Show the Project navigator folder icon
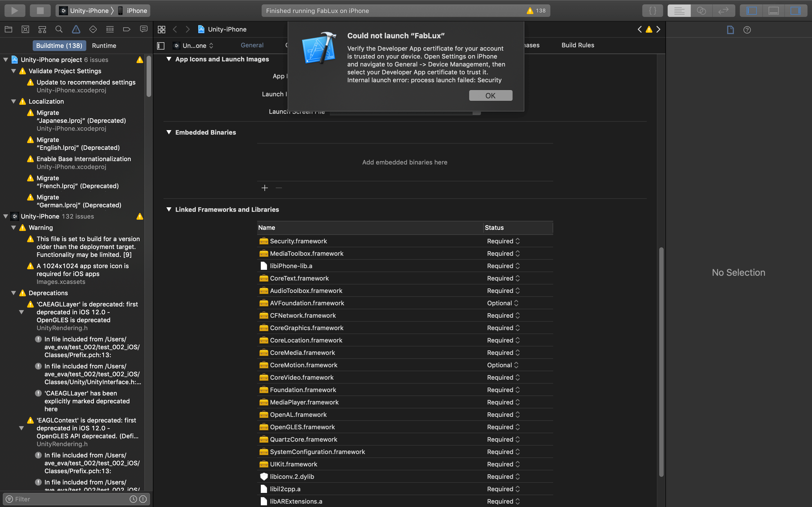812x507 pixels. (8, 30)
